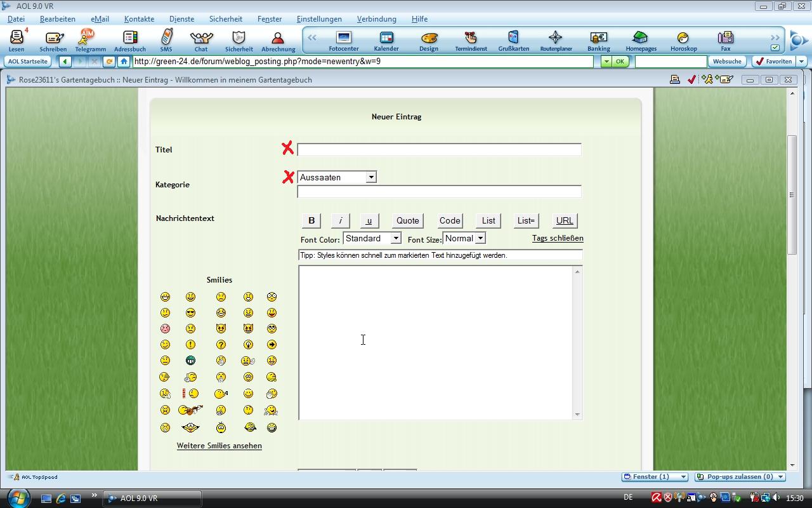Toggle bold formatting with B button
Screen dimensions: 812x508
pyautogui.click(x=311, y=220)
